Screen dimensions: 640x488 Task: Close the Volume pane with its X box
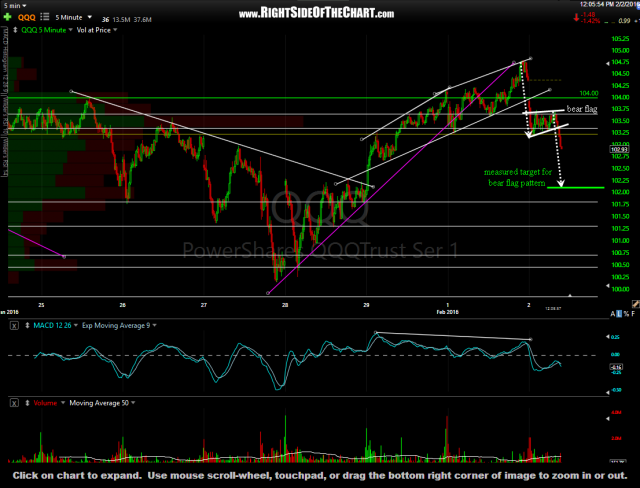coord(14,403)
